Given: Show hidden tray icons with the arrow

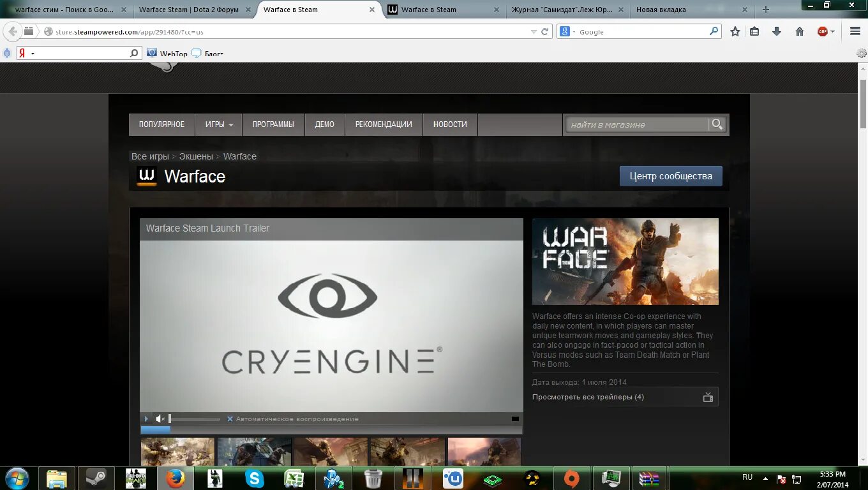Looking at the screenshot, I should [x=765, y=478].
